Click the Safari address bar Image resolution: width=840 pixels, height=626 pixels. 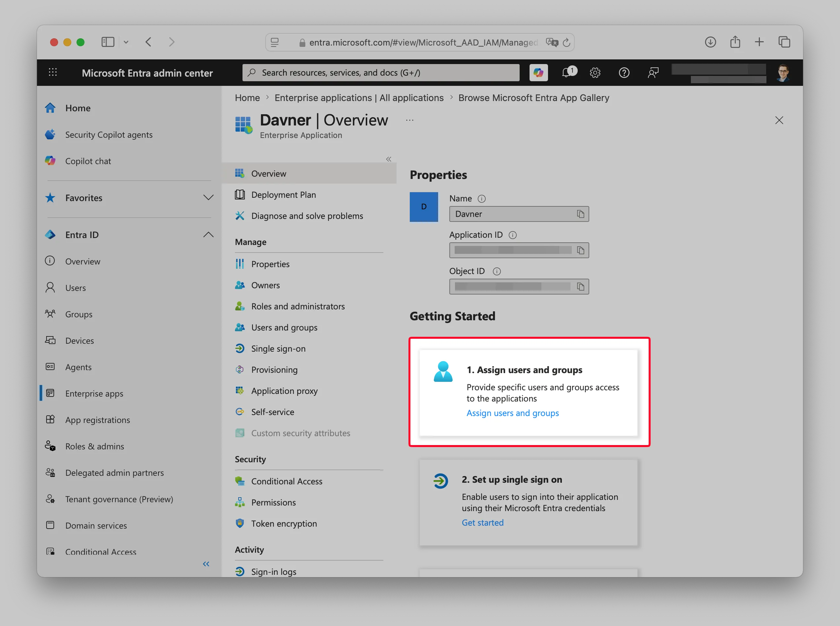(x=420, y=43)
